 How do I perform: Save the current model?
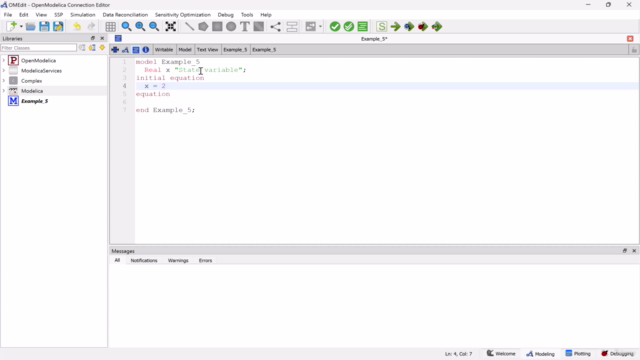[x=44, y=27]
